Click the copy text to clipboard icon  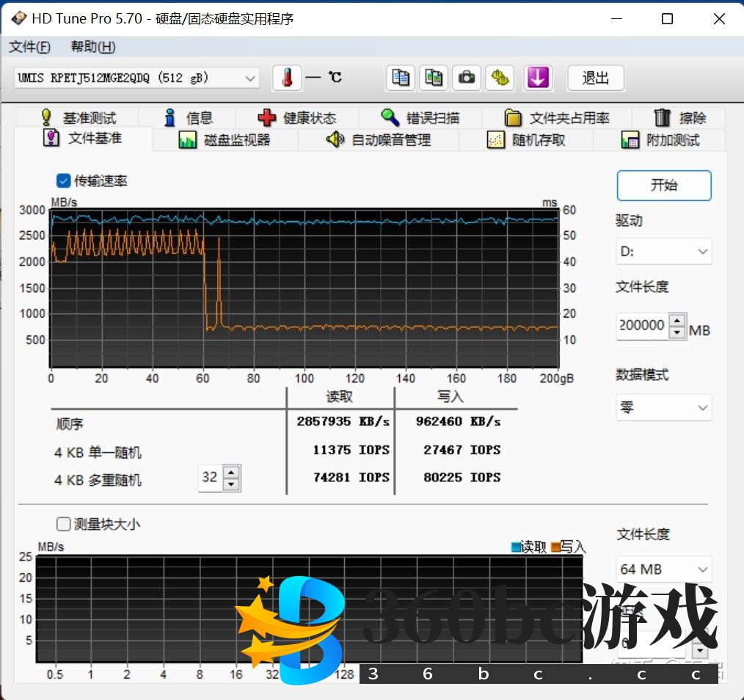coord(401,78)
